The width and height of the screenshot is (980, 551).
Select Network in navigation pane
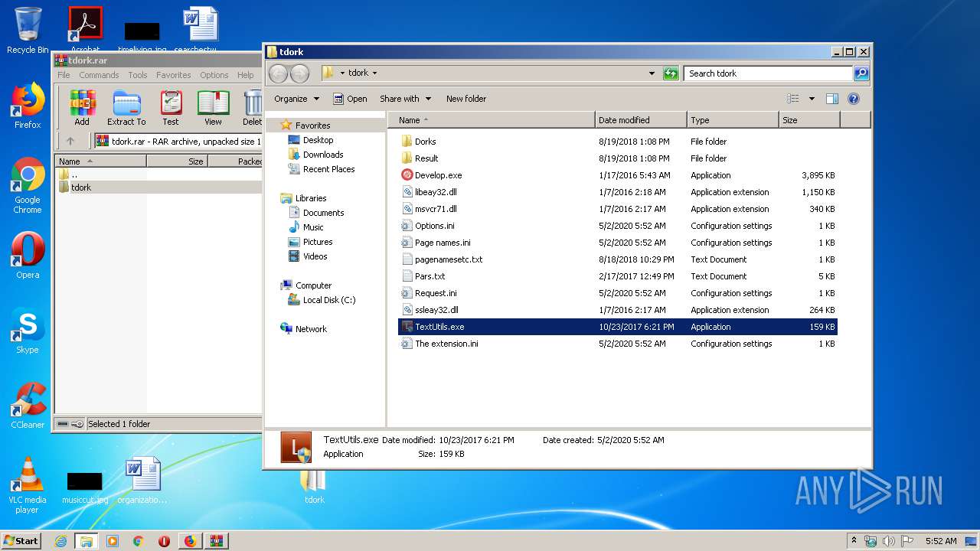[303, 329]
